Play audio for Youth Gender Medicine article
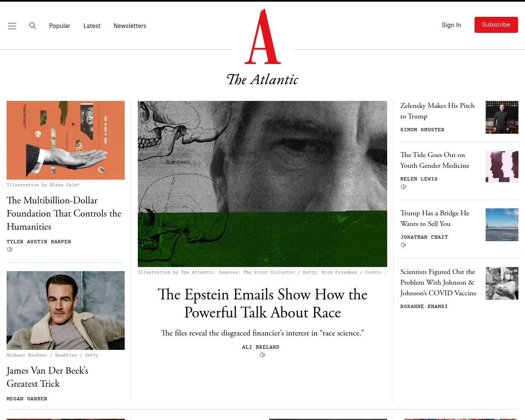The height and width of the screenshot is (420, 525). [x=404, y=187]
